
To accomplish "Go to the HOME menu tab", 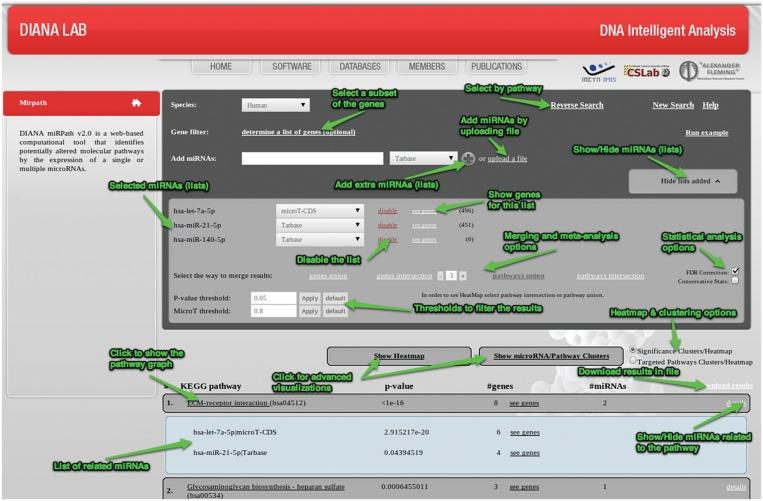I will point(221,67).
